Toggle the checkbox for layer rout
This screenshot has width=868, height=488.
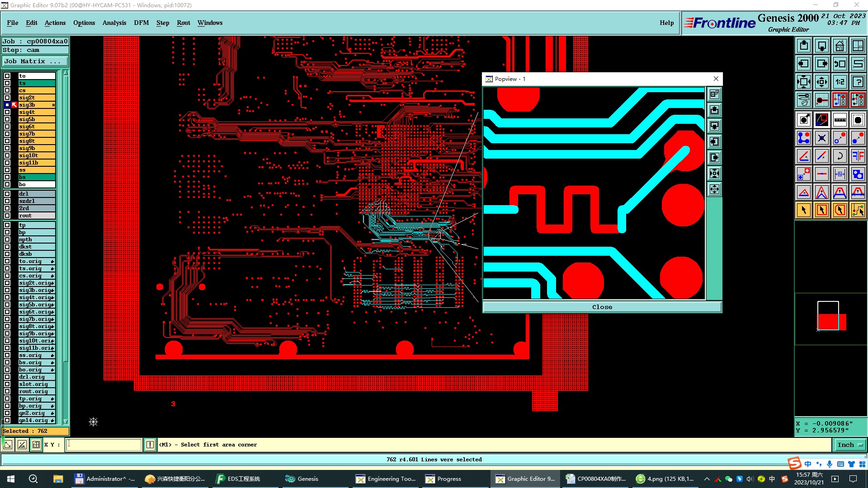coord(7,216)
